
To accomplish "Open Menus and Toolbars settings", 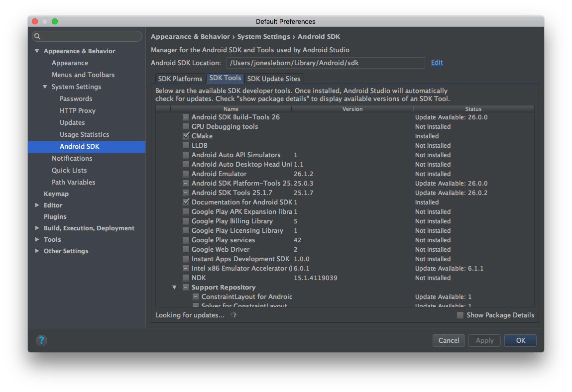I will click(83, 75).
